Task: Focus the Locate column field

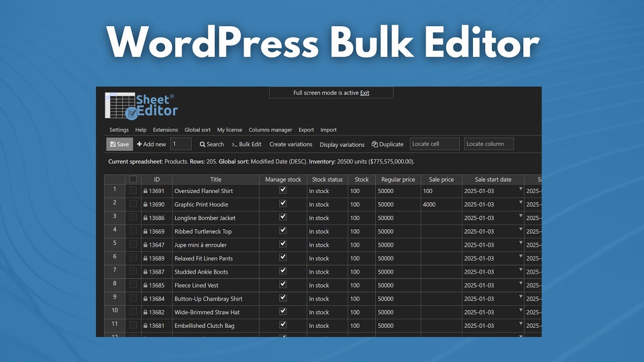Action: [489, 144]
